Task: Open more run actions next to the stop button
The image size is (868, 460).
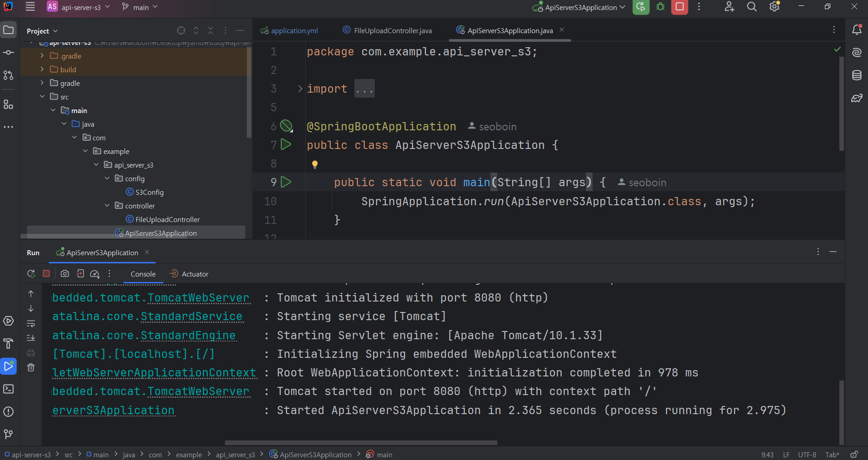Action: [699, 7]
